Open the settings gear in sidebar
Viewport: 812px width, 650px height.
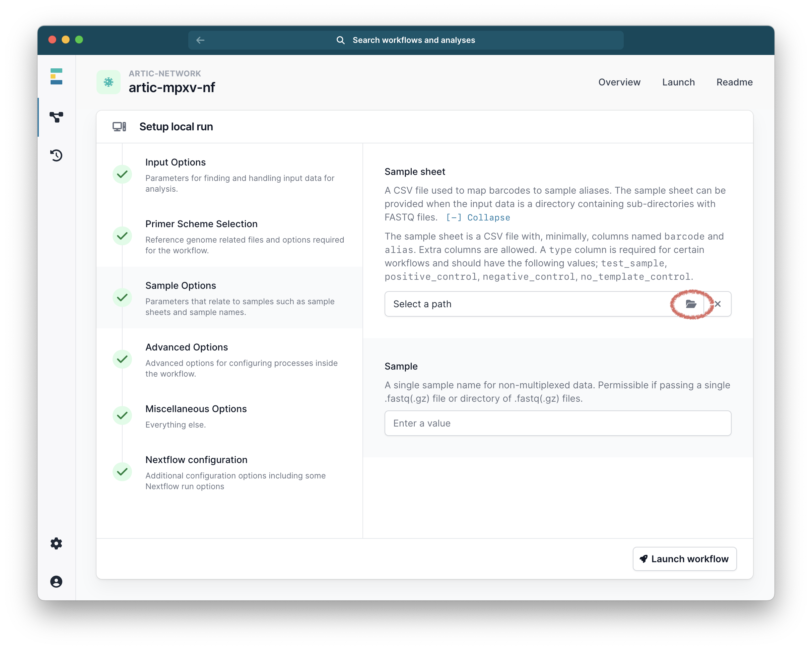57,543
